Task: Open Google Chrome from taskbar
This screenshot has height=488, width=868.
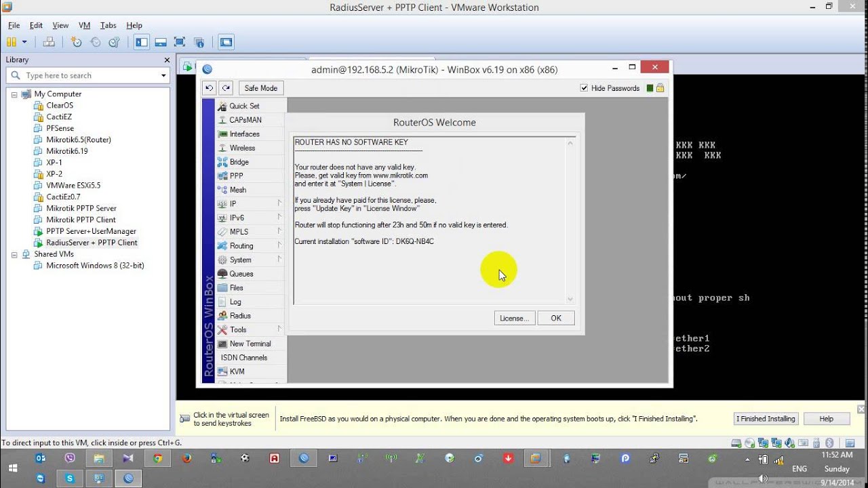Action: click(157, 458)
